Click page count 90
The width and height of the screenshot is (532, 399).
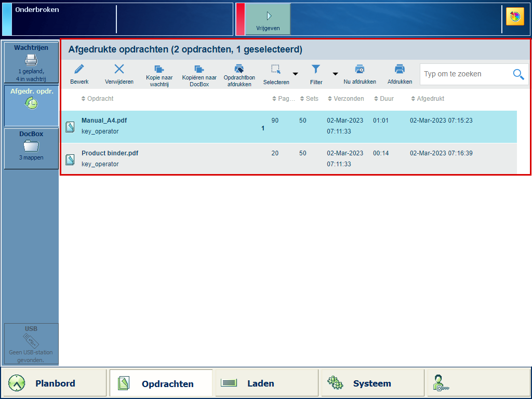pyautogui.click(x=275, y=121)
